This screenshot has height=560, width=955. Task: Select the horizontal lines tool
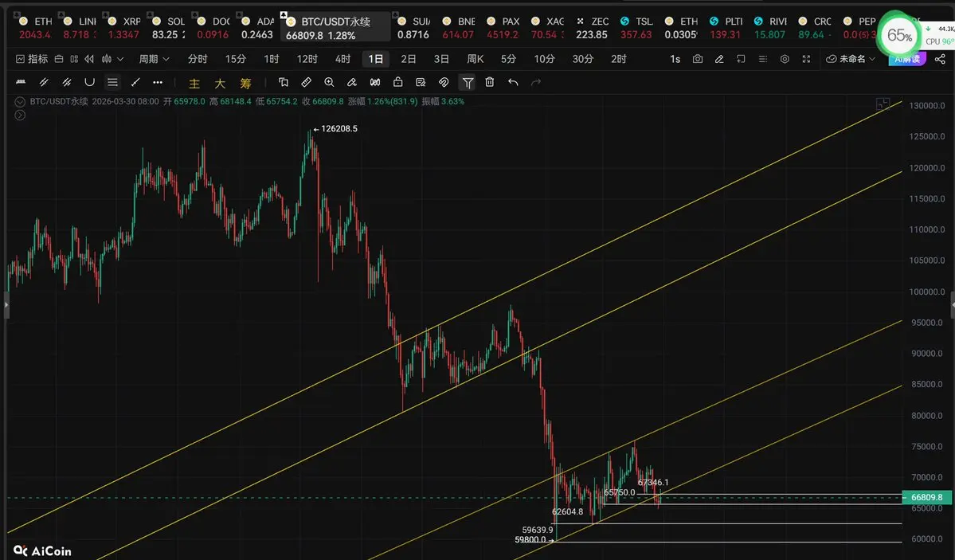112,82
